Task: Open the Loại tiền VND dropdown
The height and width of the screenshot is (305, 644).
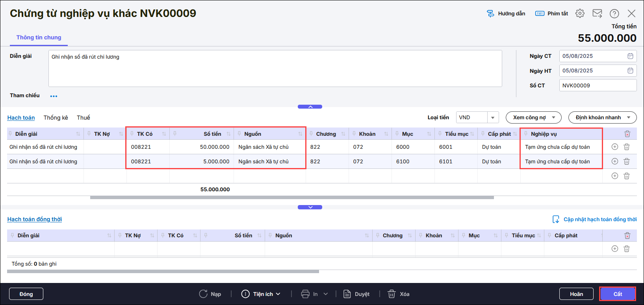Action: 492,118
